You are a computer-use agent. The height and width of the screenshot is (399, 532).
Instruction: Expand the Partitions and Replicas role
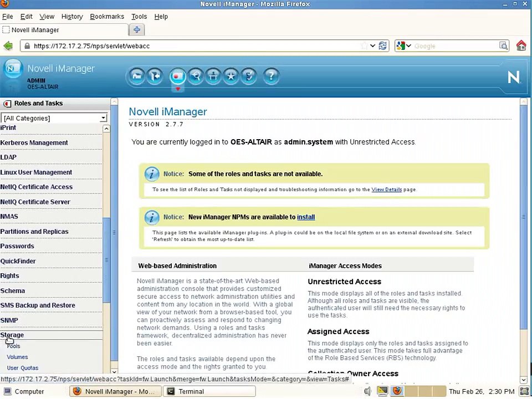[34, 232]
